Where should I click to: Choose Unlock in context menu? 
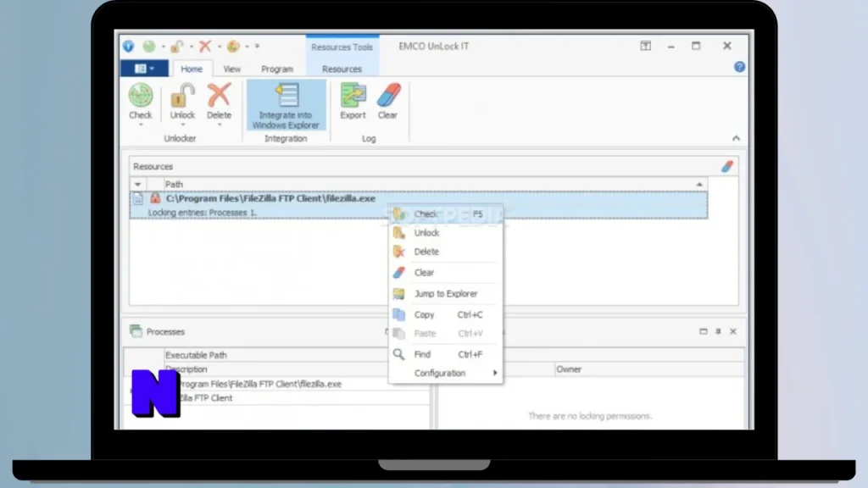(x=445, y=233)
